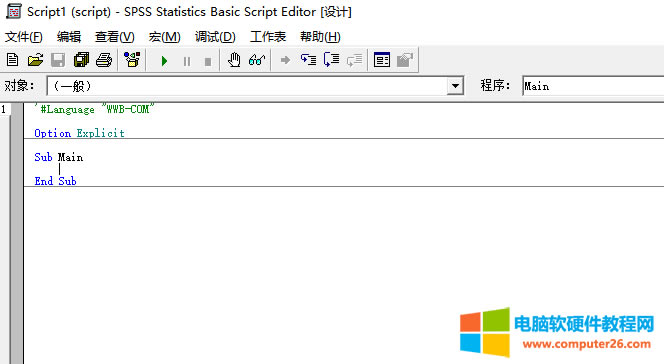Open the 程序 Main combo box

pyautogui.click(x=593, y=86)
